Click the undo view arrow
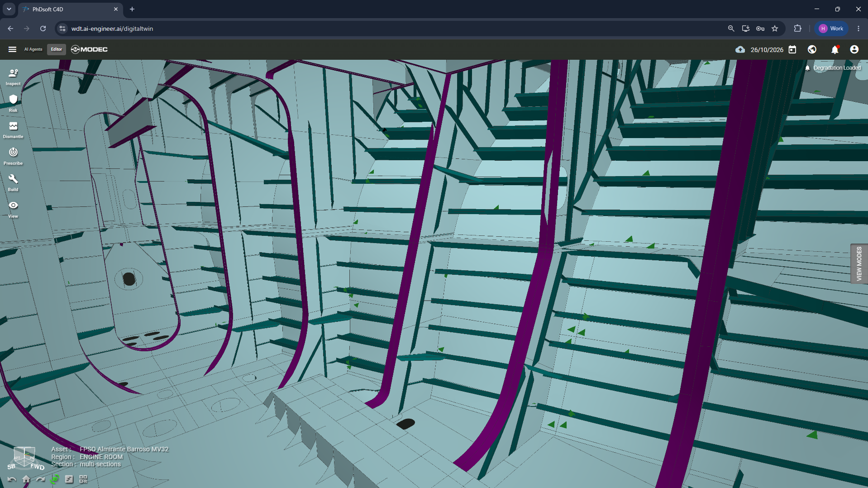The image size is (868, 488). tap(12, 479)
